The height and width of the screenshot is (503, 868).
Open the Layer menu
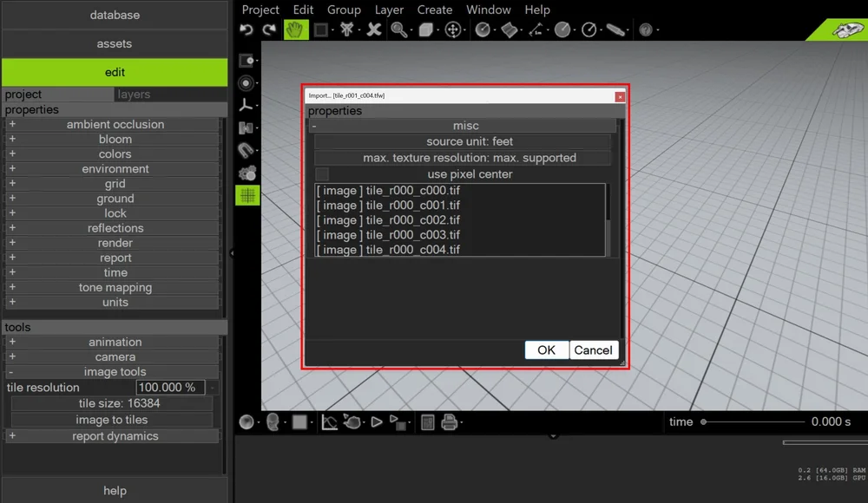[x=389, y=10]
